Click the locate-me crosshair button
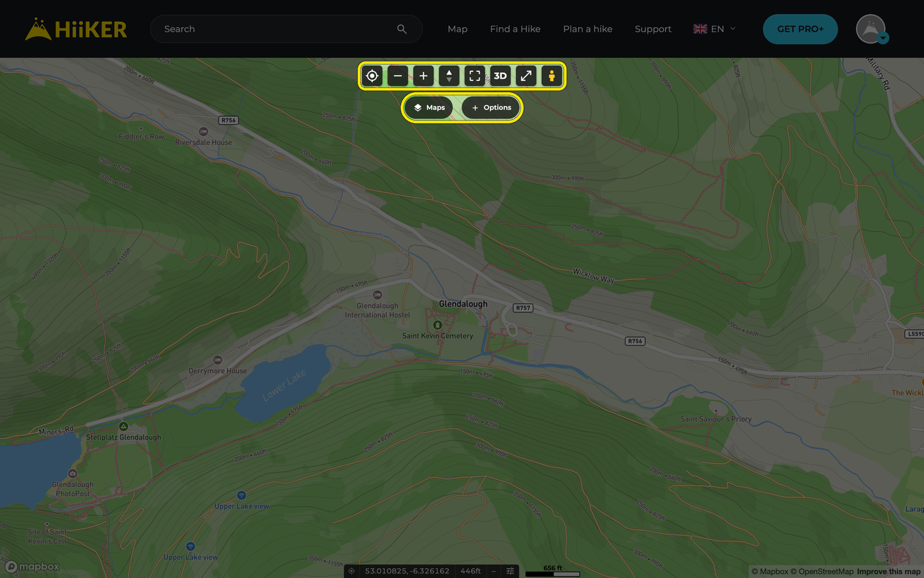924x578 pixels. (x=372, y=76)
